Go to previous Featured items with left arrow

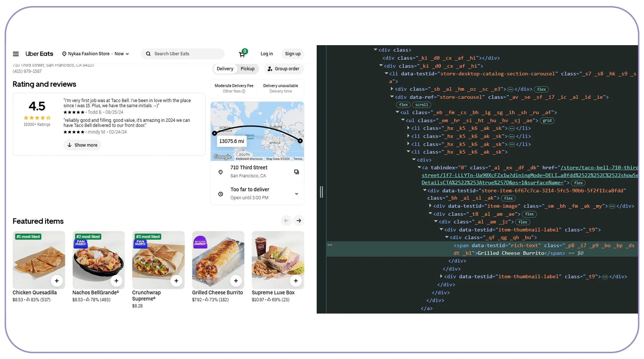286,221
